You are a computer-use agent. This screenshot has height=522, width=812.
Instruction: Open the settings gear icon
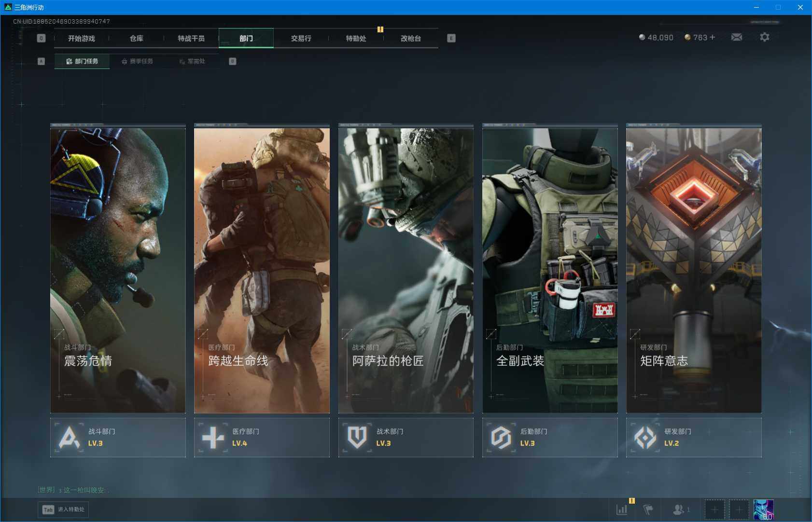[764, 37]
